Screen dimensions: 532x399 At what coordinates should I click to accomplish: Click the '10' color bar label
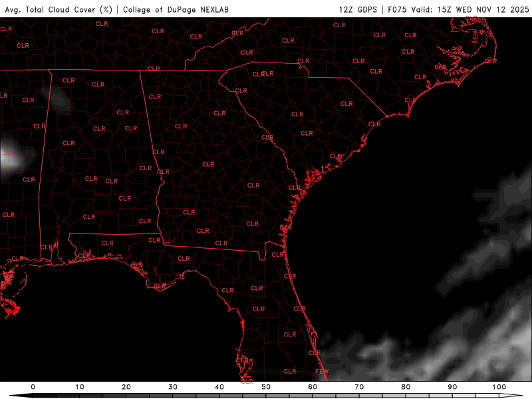[80, 387]
